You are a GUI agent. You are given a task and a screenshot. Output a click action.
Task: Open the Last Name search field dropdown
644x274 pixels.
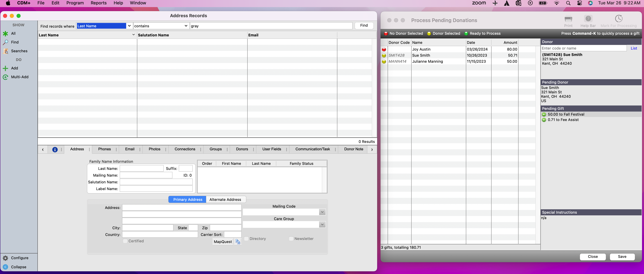[129, 26]
